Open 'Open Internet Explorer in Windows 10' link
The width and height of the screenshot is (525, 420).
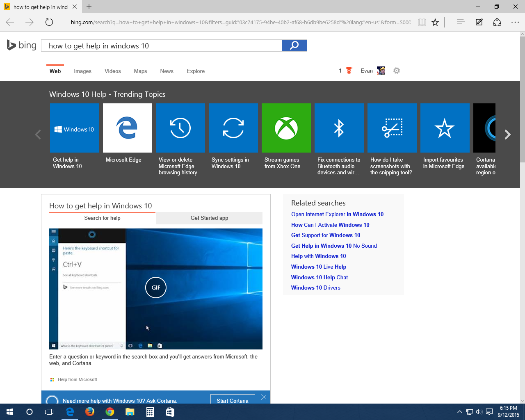coord(338,214)
